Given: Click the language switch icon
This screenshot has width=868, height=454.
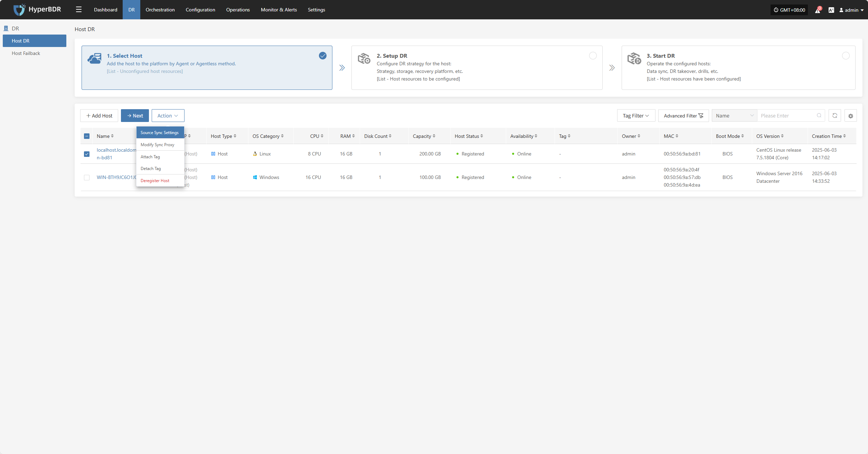Looking at the screenshot, I should [831, 10].
